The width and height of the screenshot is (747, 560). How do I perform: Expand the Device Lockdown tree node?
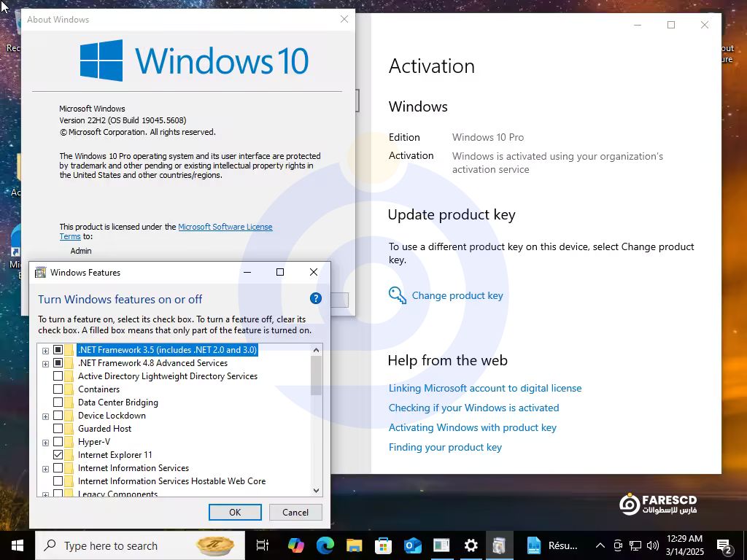45,416
